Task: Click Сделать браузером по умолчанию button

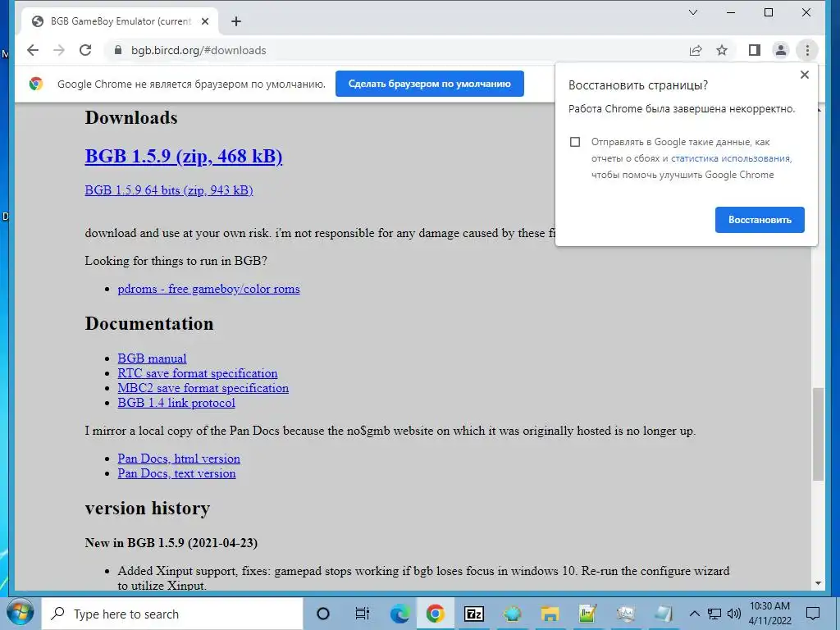Action: pos(430,84)
